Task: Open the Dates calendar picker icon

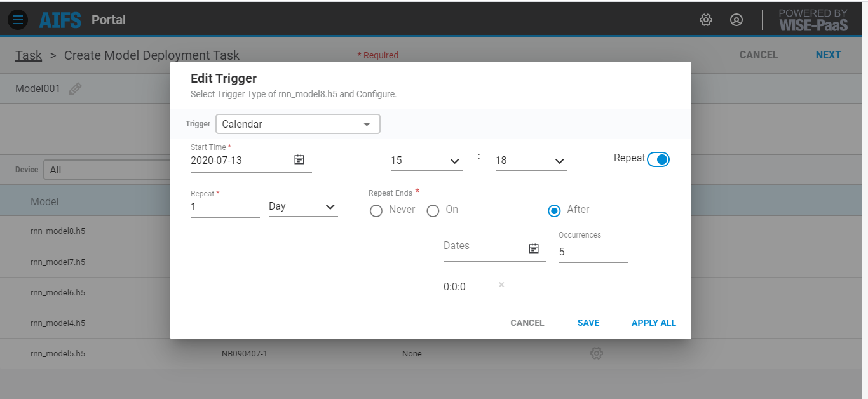Action: pos(534,248)
